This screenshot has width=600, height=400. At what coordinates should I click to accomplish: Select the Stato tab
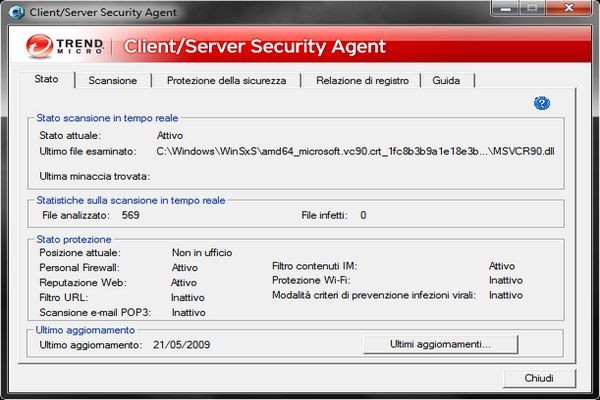pos(47,79)
